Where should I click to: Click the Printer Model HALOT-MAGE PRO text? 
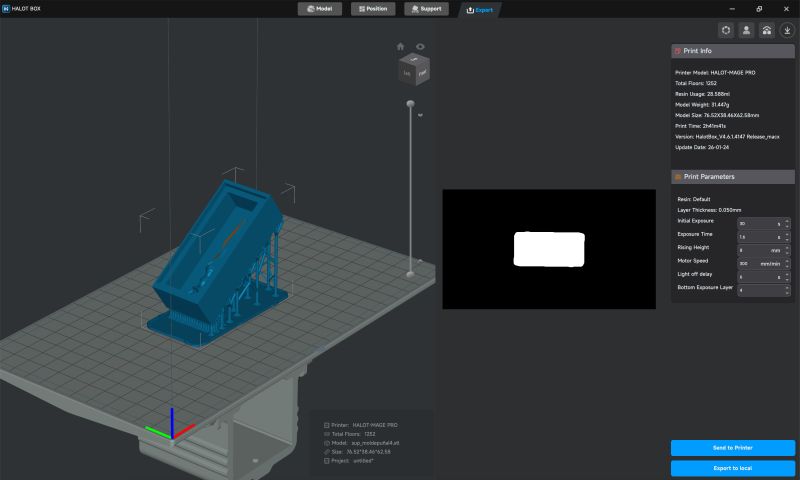coord(715,72)
